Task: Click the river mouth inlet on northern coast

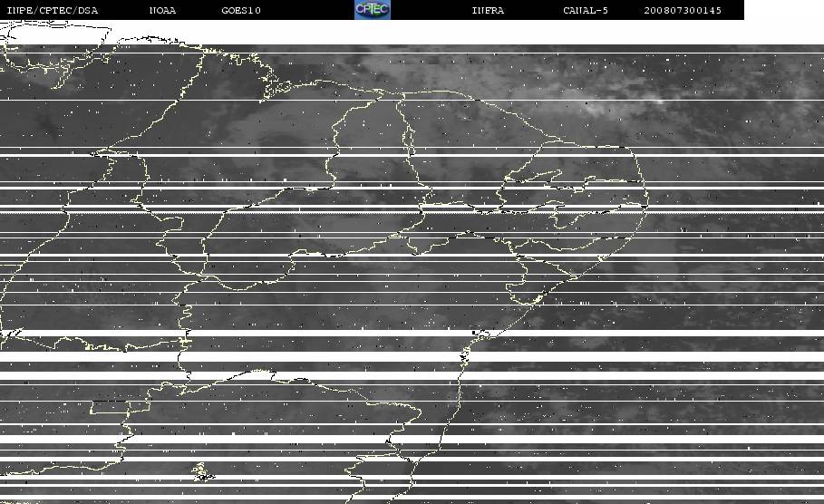Action: (x=383, y=96)
